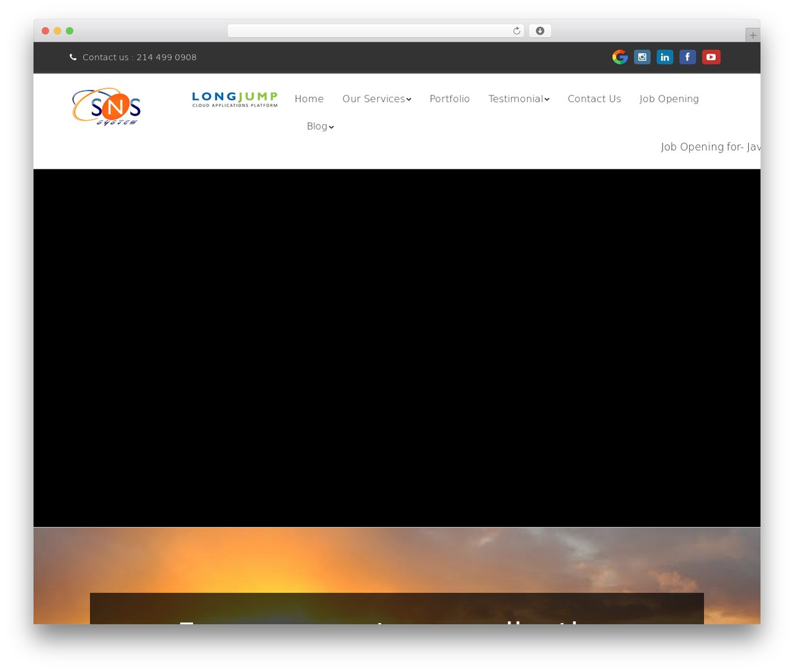
Task: Open the LinkedIn social icon
Action: coord(665,57)
